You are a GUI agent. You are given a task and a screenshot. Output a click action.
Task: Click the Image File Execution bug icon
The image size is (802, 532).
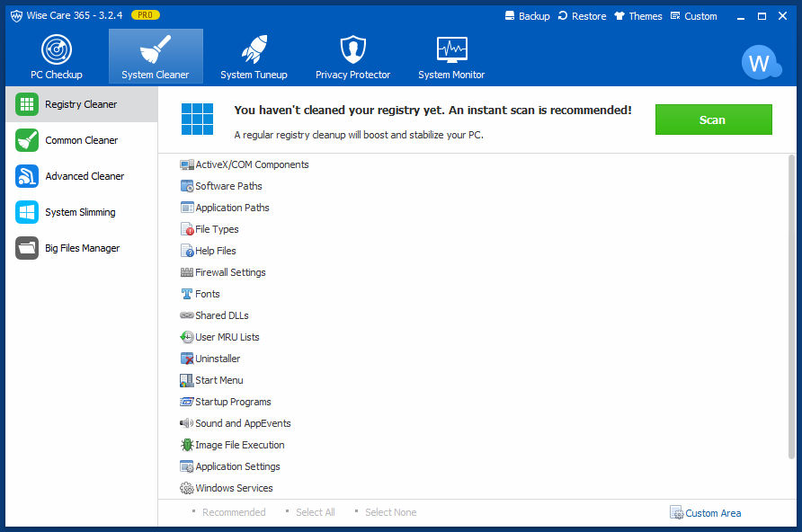click(187, 445)
